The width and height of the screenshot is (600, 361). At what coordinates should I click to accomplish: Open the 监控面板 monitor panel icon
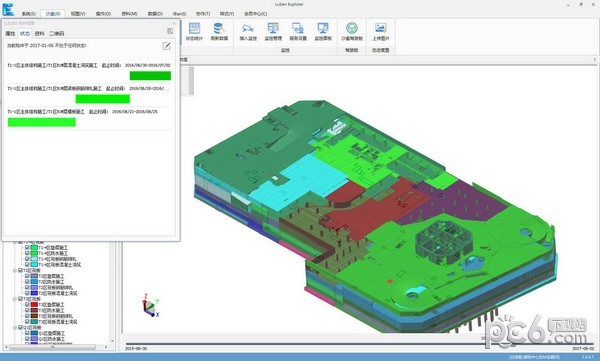coord(323,31)
